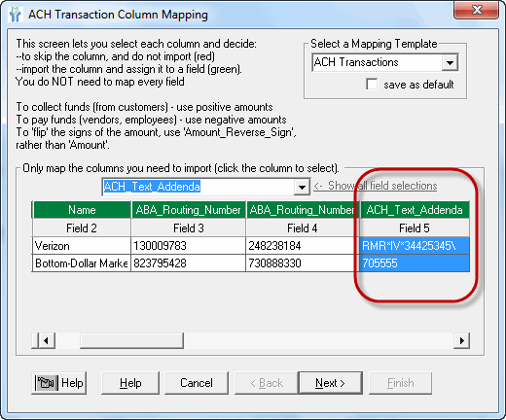Close the ACH Transaction Column Mapping dialog
506x420 pixels.
click(477, 11)
